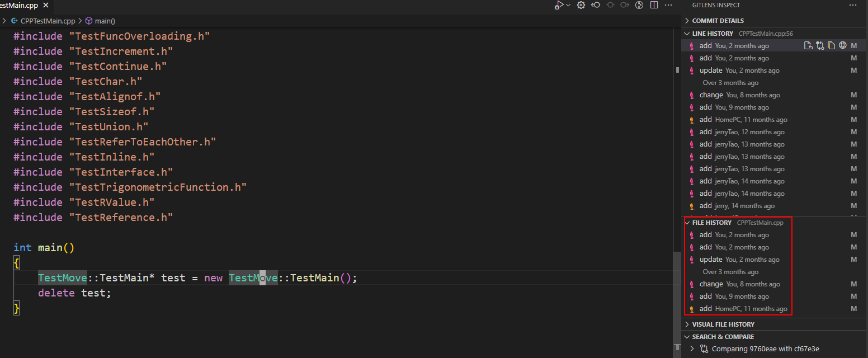Expand the Visual File History section
The height and width of the screenshot is (358, 868).
[x=687, y=324]
